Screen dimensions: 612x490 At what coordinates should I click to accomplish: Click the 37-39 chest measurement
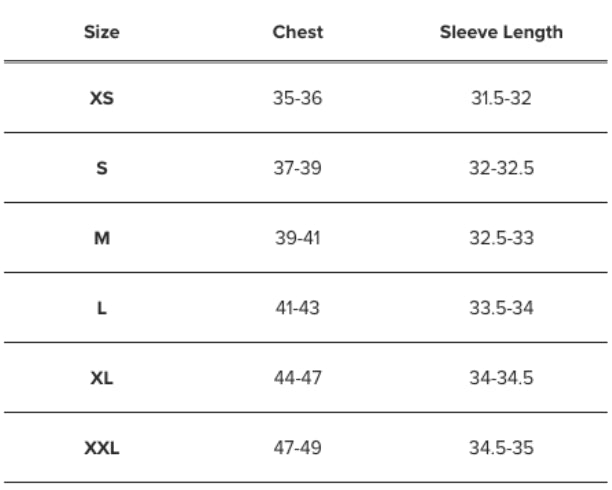(297, 168)
